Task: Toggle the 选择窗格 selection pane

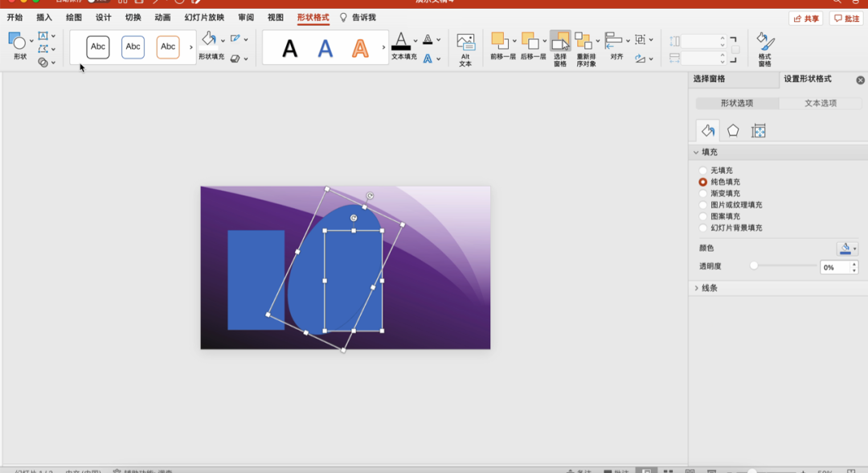Action: [x=560, y=49]
